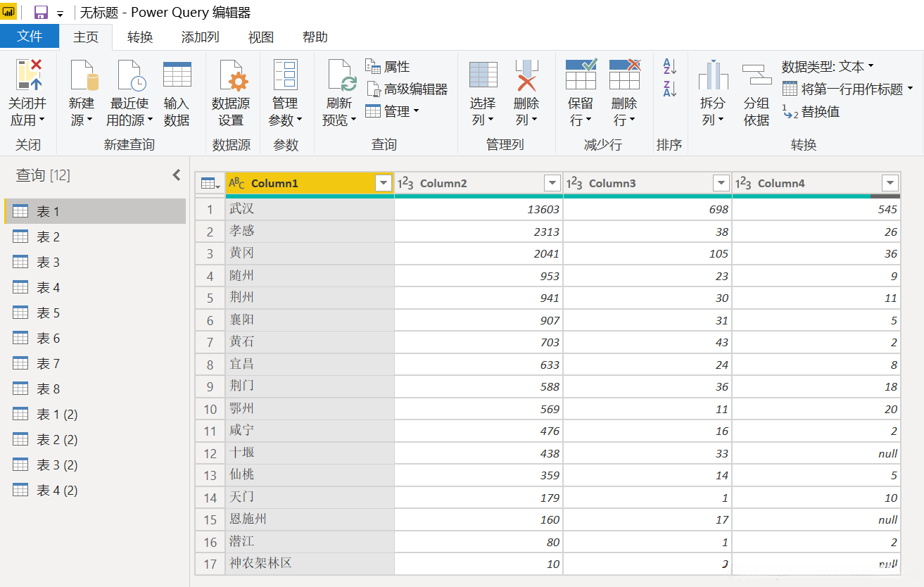Click the cell containing 武汉
This screenshot has width=924, height=587.
(310, 209)
